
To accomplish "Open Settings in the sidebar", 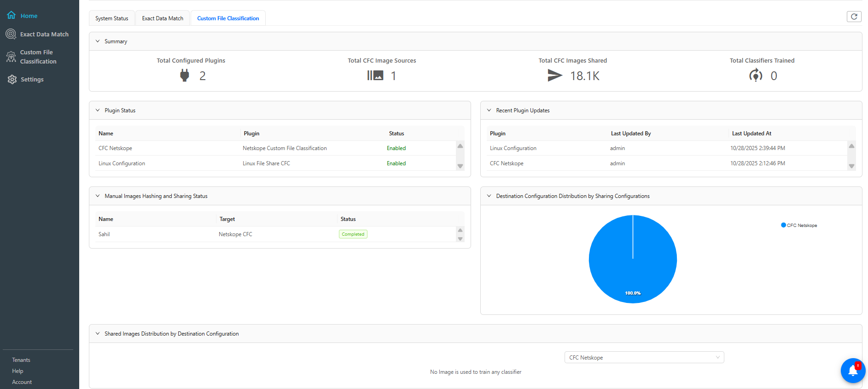I will (32, 79).
